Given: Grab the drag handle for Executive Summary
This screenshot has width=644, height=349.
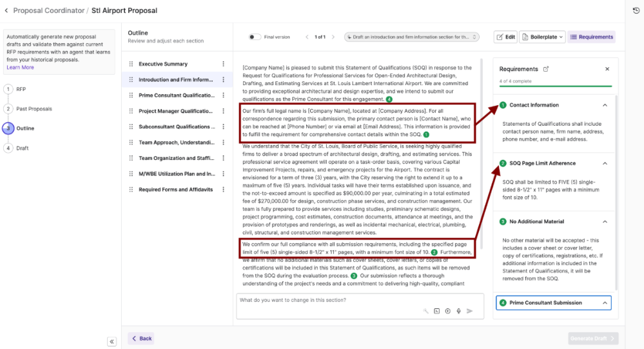Looking at the screenshot, I should coord(131,64).
